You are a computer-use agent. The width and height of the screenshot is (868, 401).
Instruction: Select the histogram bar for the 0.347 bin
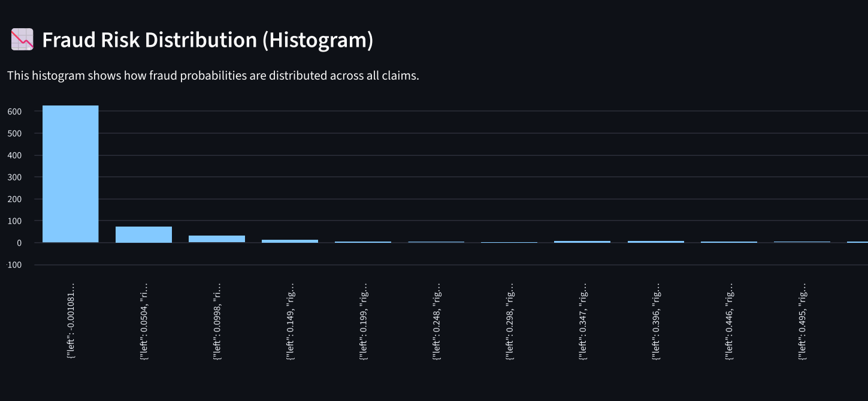582,242
